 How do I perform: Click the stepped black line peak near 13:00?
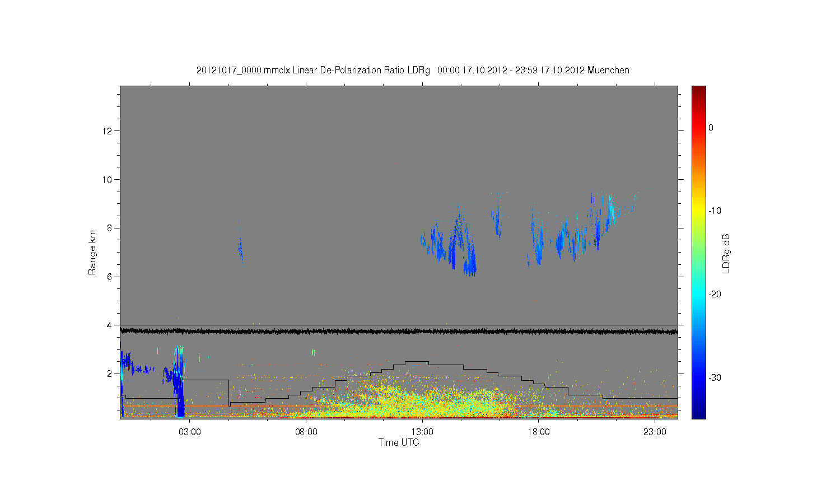pos(417,362)
